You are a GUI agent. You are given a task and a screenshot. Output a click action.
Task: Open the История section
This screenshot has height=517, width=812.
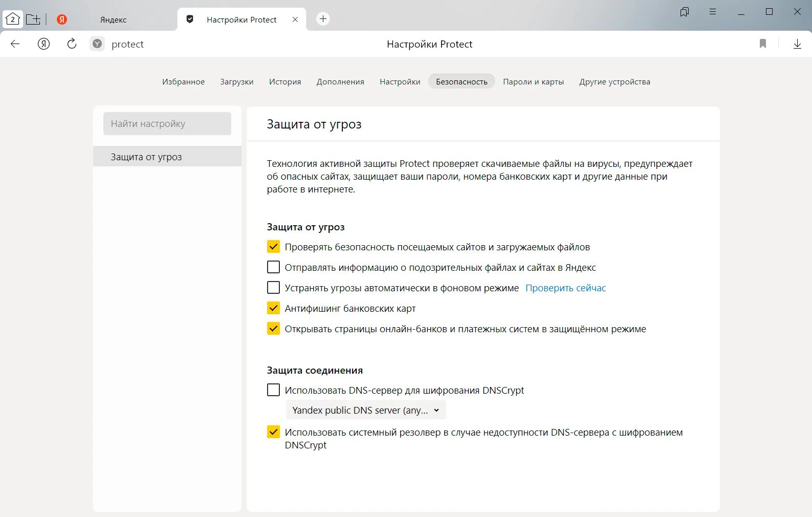click(285, 82)
